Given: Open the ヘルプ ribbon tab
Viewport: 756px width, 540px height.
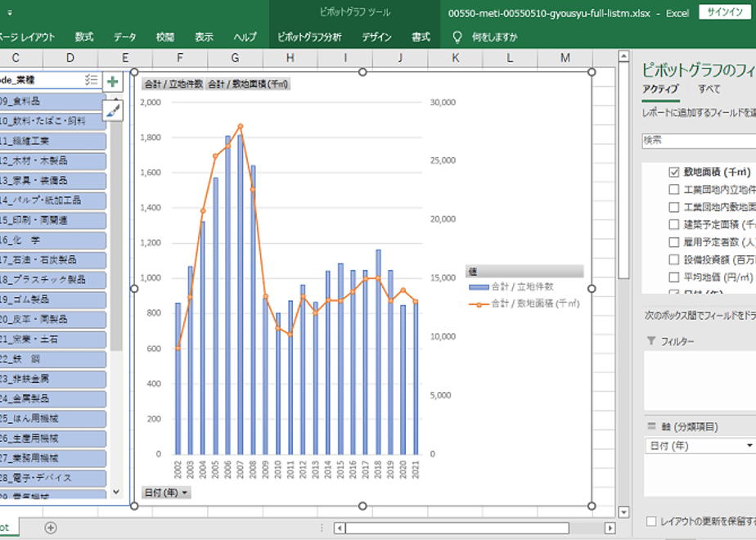Looking at the screenshot, I should click(245, 37).
